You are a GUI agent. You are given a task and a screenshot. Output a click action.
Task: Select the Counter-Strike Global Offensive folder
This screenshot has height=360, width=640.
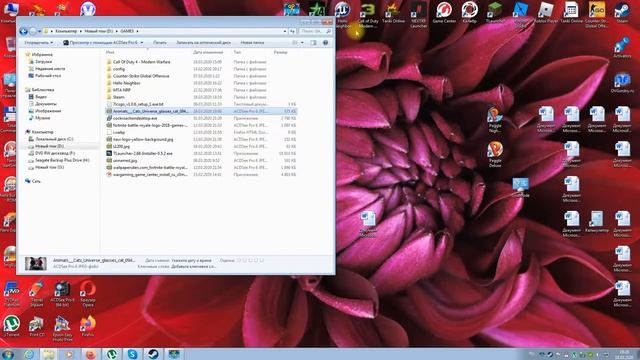(x=141, y=76)
